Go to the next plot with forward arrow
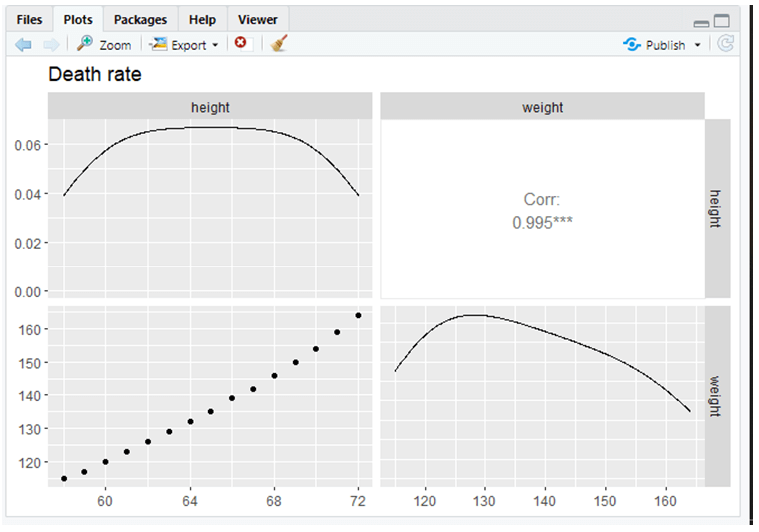Screen dimensions: 759x532 pyautogui.click(x=51, y=44)
